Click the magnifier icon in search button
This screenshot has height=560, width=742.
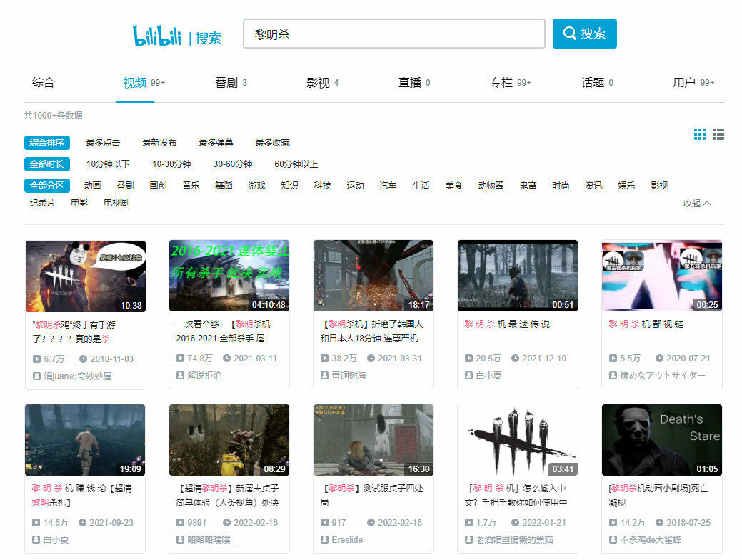[569, 34]
